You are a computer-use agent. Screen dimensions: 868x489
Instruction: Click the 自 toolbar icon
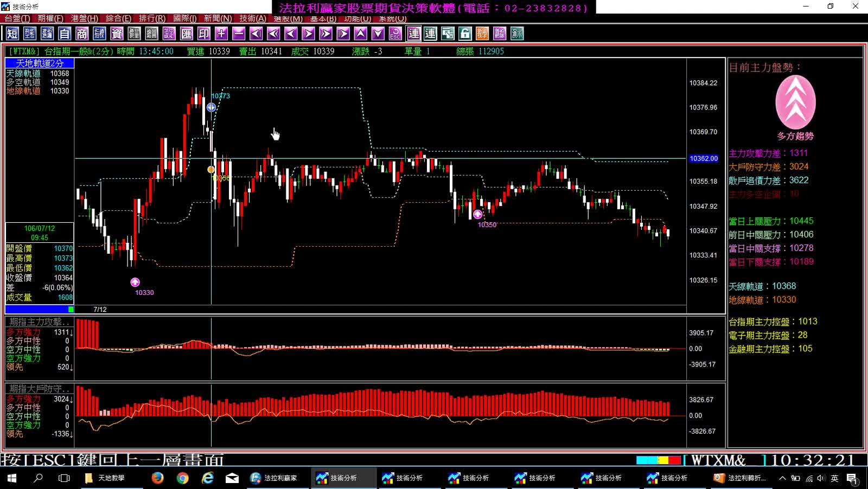(x=65, y=34)
